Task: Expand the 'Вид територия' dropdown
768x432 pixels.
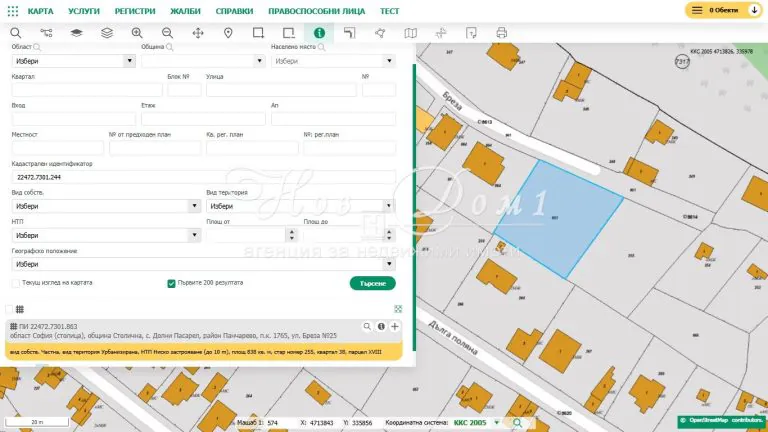Action: [x=300, y=206]
